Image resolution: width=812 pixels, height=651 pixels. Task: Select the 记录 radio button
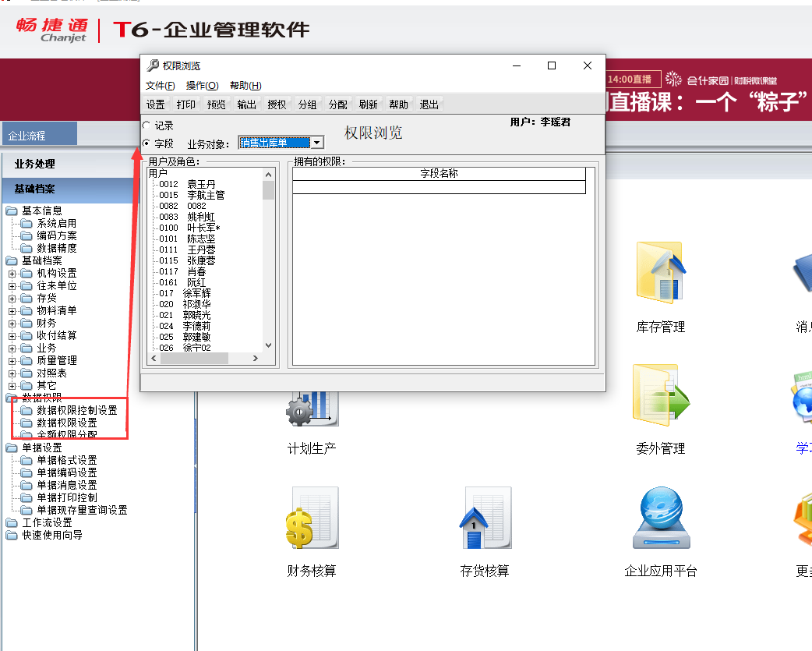pos(147,126)
